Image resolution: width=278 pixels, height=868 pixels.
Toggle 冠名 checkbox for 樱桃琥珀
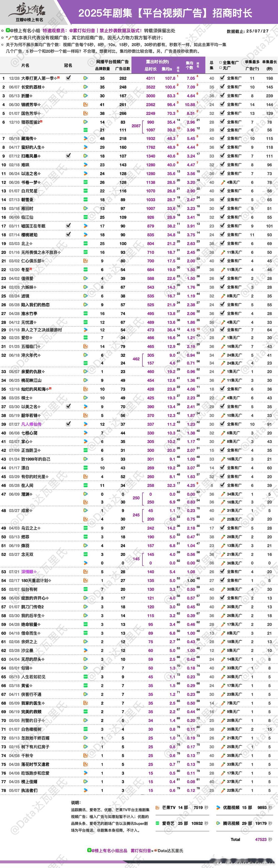tap(68, 234)
